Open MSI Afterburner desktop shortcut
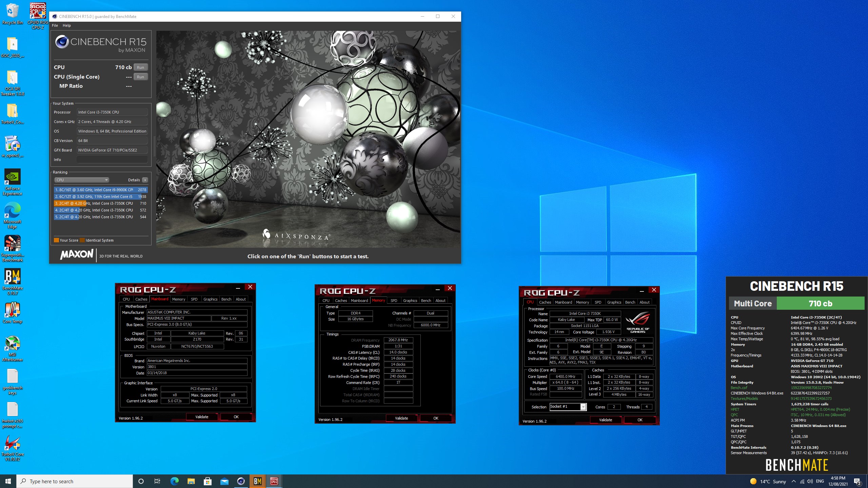Image resolution: width=868 pixels, height=488 pixels. pos(12,348)
